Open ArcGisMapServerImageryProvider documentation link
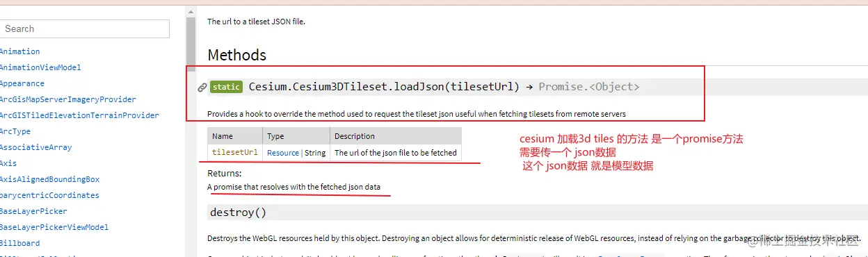868x257 pixels. (68, 99)
